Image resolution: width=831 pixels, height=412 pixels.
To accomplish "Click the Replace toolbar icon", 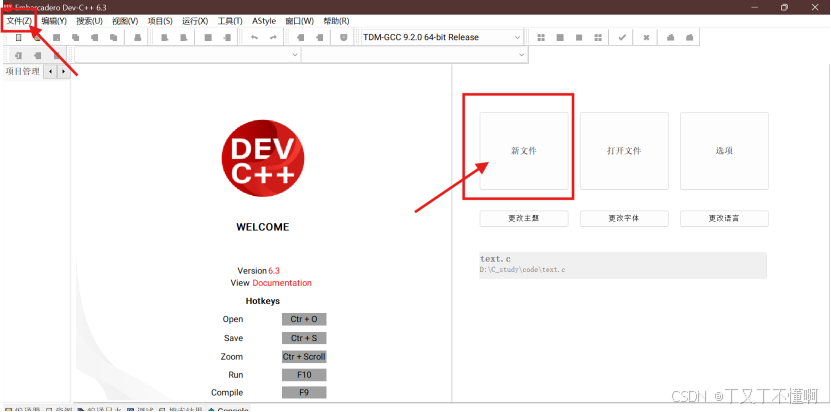I will [183, 38].
